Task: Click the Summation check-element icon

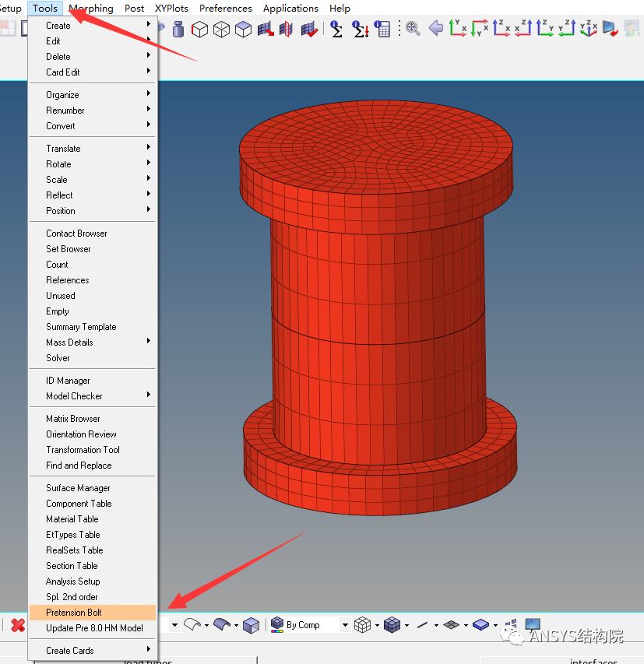Action: coord(336,28)
